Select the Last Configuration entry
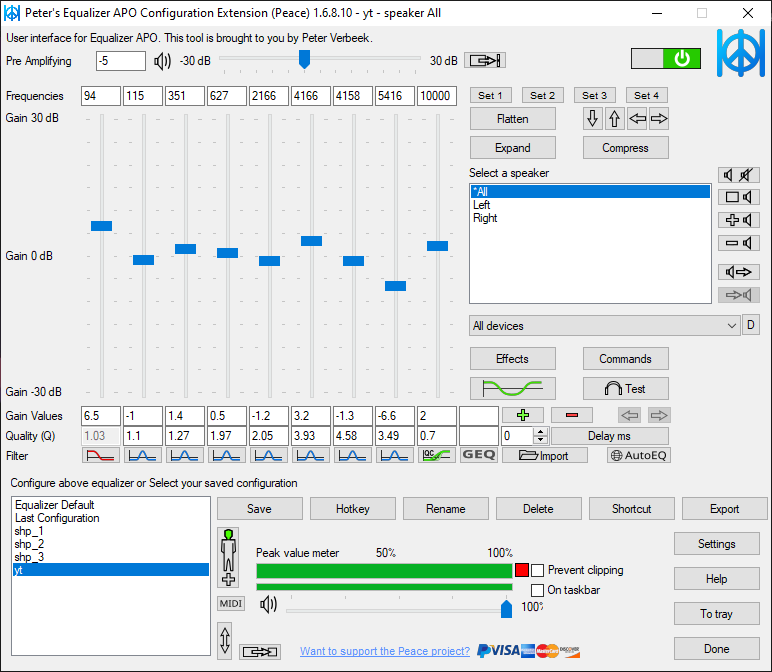Viewport: 772px width, 672px height. 111,518
